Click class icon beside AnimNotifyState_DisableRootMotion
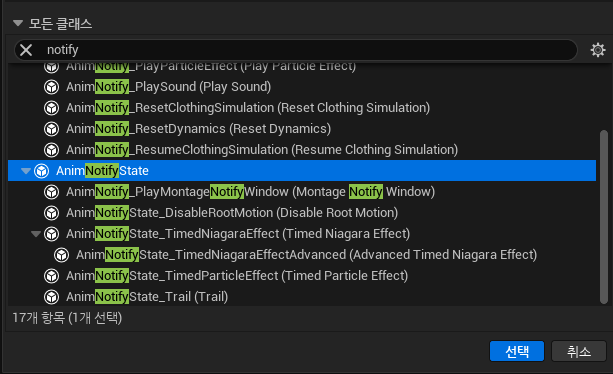Image resolution: width=613 pixels, height=374 pixels. (51, 213)
